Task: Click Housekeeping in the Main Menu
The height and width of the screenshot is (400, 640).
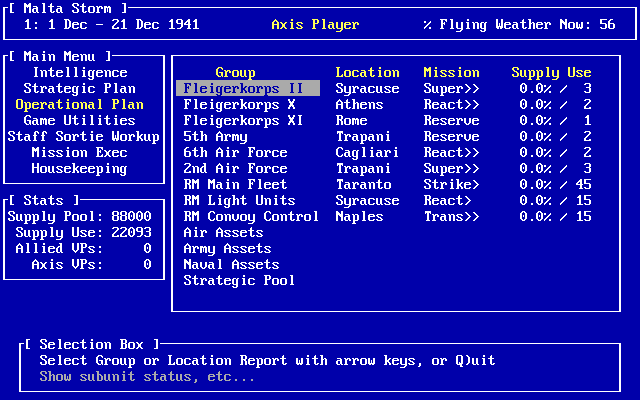Action: tap(80, 168)
